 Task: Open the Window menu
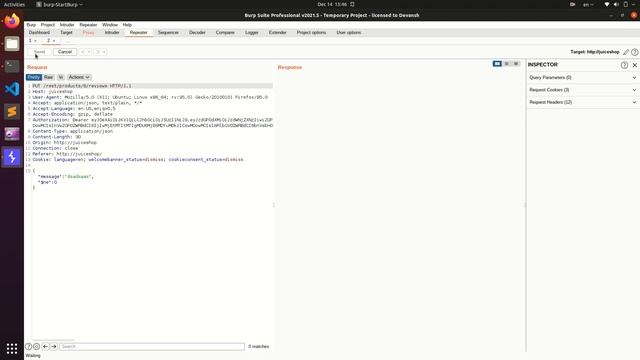110,25
